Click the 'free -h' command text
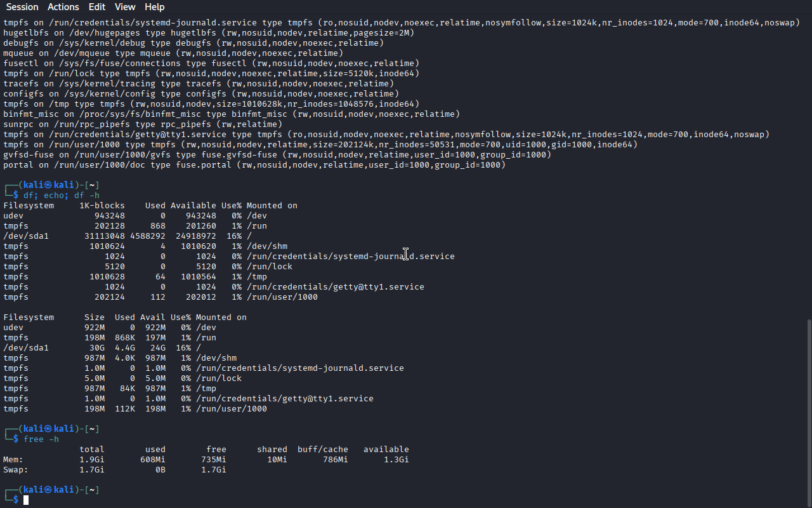This screenshot has width=812, height=508. click(41, 439)
